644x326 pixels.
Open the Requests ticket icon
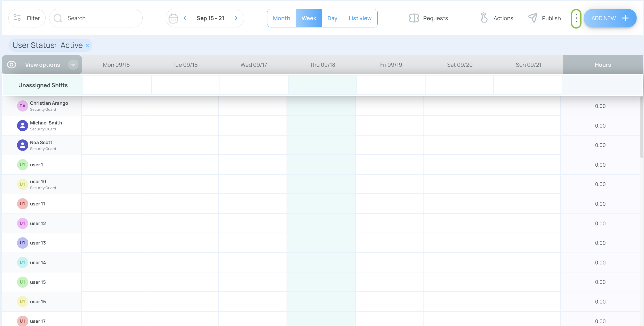(414, 18)
